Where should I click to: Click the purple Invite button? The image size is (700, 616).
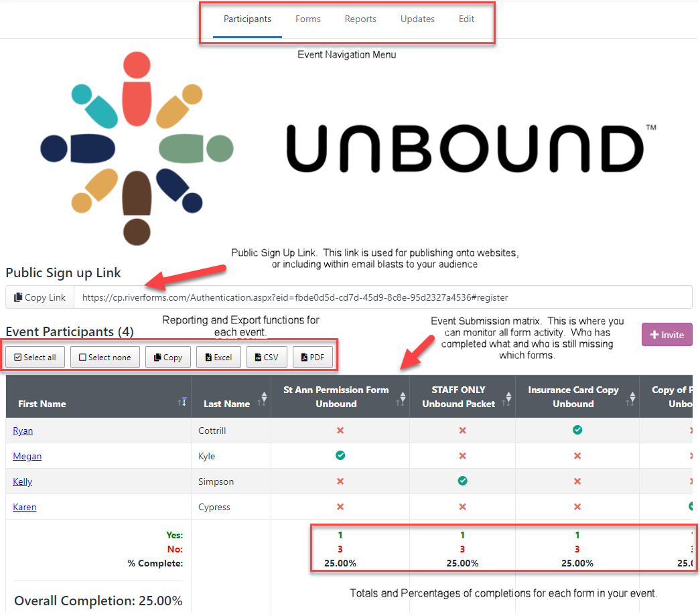667,335
